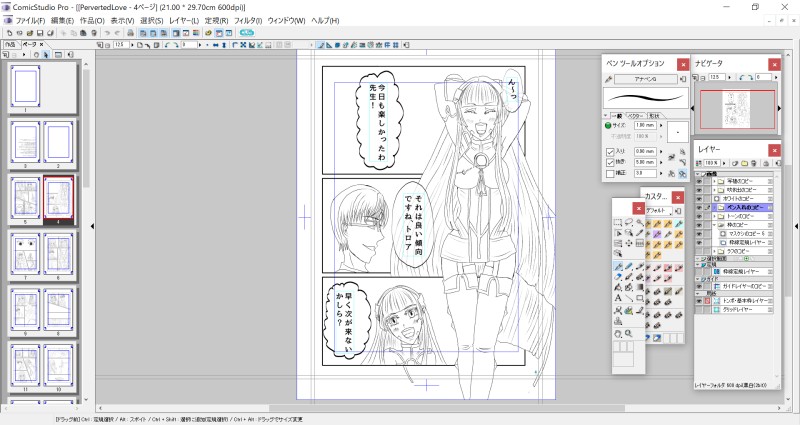Select the pen tool in tool palette

(x=617, y=266)
